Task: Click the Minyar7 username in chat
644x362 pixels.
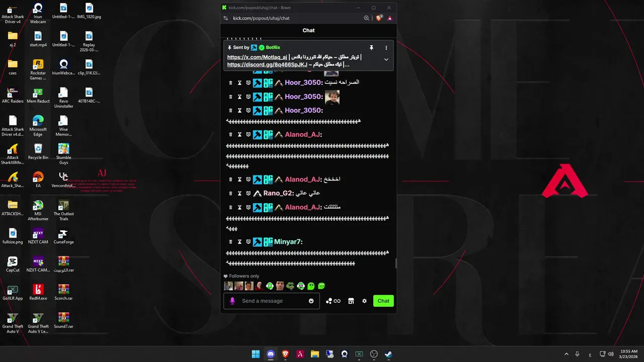Action: tap(288, 242)
